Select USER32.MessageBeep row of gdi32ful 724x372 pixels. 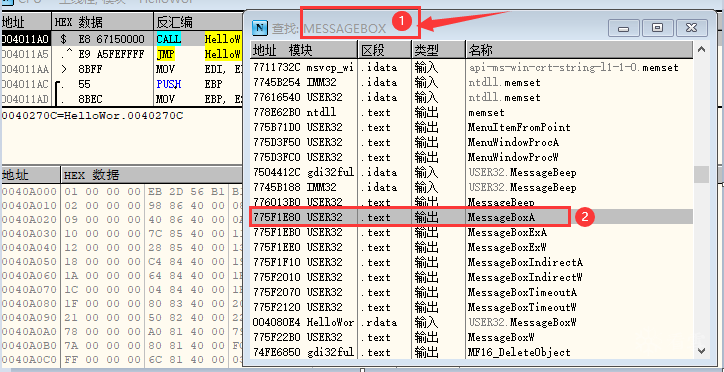tap(471, 172)
